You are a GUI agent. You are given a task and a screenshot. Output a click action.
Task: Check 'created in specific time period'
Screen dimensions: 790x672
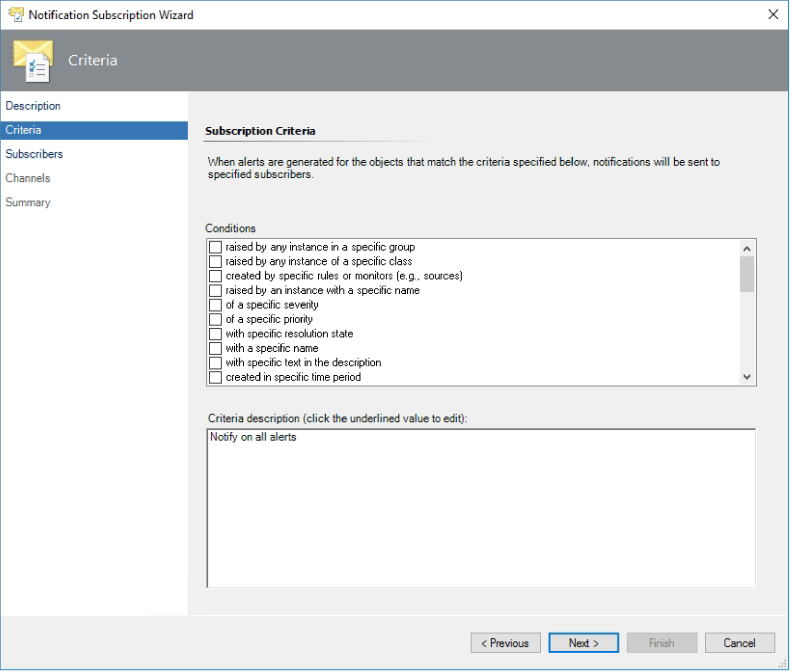point(215,377)
